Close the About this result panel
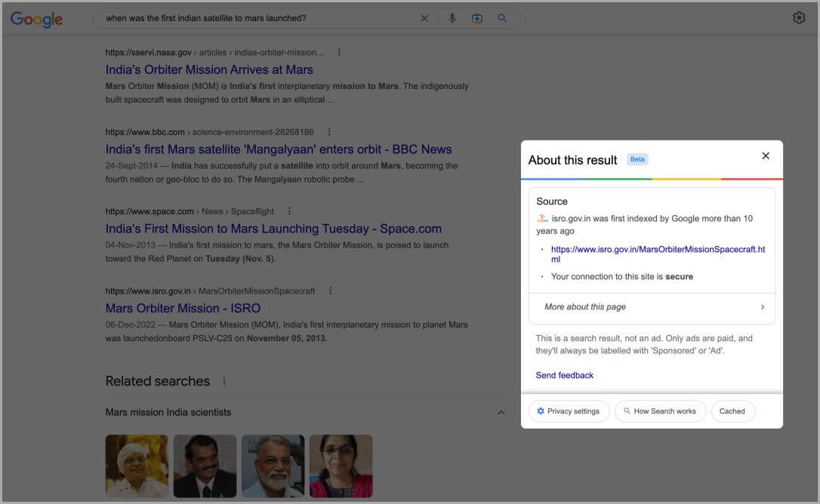 [766, 155]
